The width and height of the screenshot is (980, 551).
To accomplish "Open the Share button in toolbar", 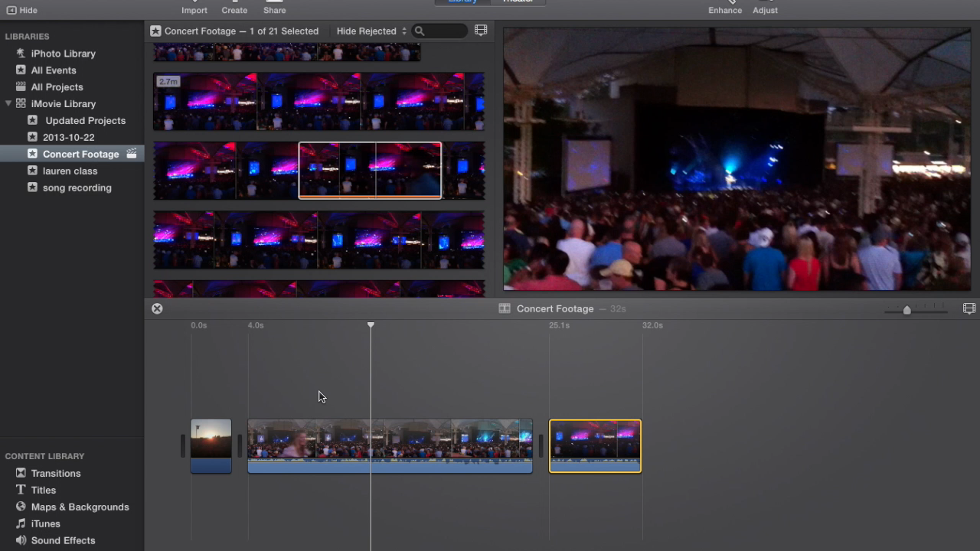I will [x=274, y=9].
